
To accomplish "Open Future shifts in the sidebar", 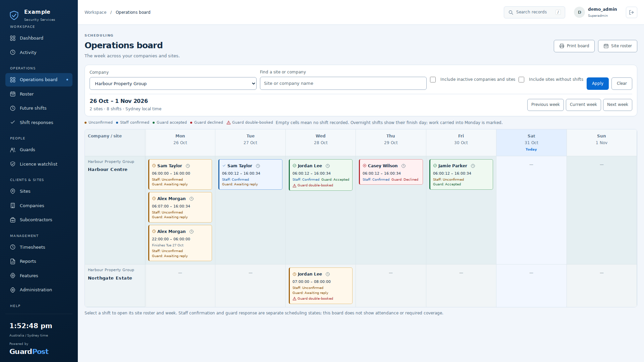I will click(39, 108).
